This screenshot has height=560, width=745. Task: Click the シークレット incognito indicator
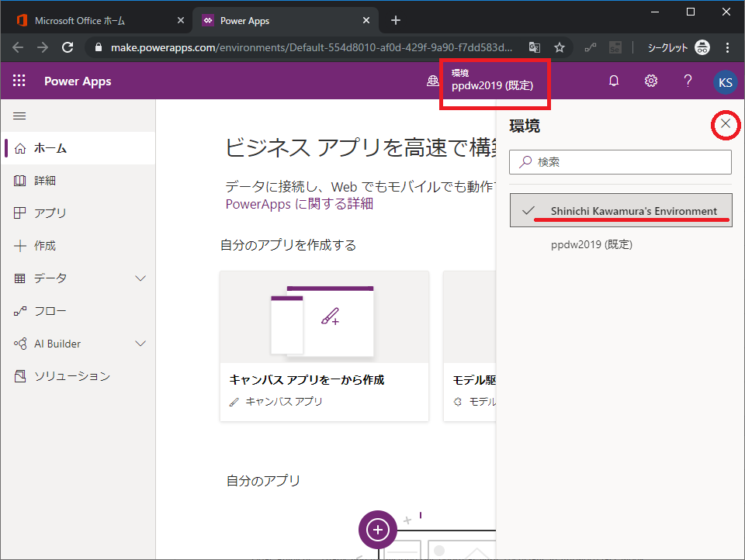coord(678,47)
